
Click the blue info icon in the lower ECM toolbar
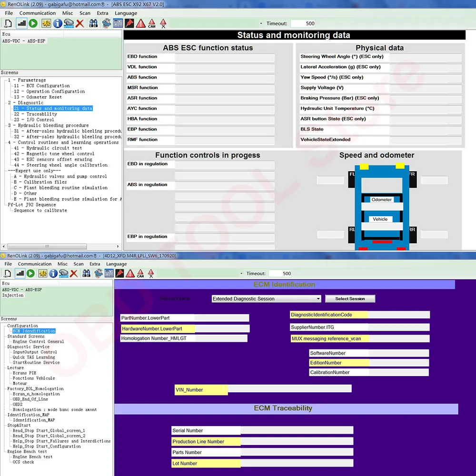pyautogui.click(x=53, y=273)
